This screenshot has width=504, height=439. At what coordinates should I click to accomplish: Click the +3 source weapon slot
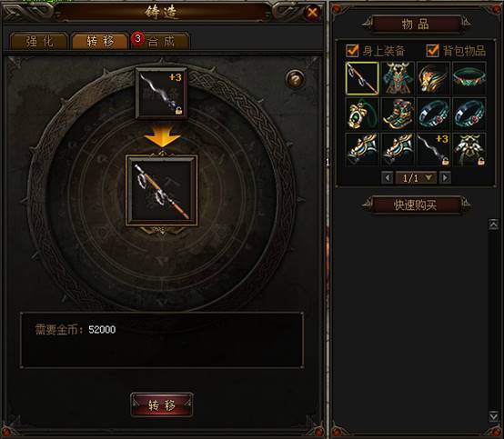(162, 93)
